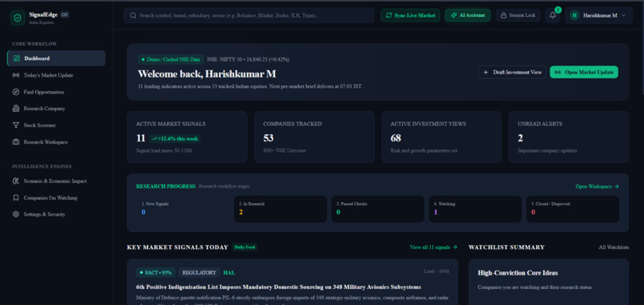644x305 pixels.
Task: Click the Research Company building icon
Action: tap(16, 109)
